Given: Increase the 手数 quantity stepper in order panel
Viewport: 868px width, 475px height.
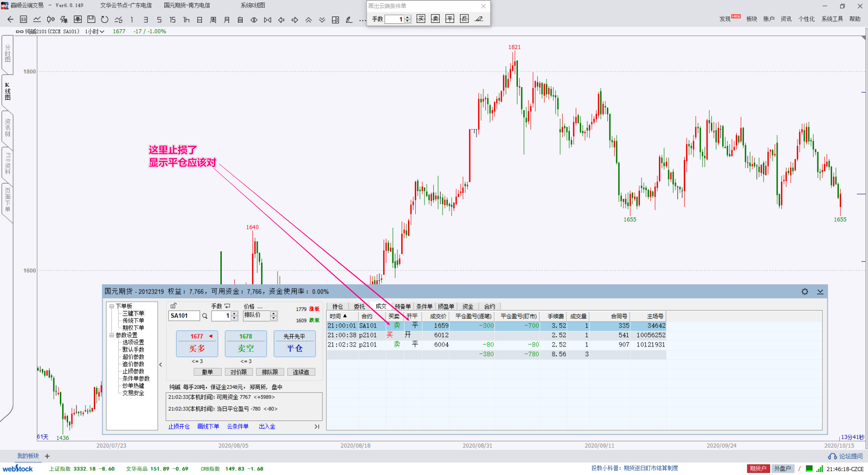Looking at the screenshot, I should pos(234,313).
